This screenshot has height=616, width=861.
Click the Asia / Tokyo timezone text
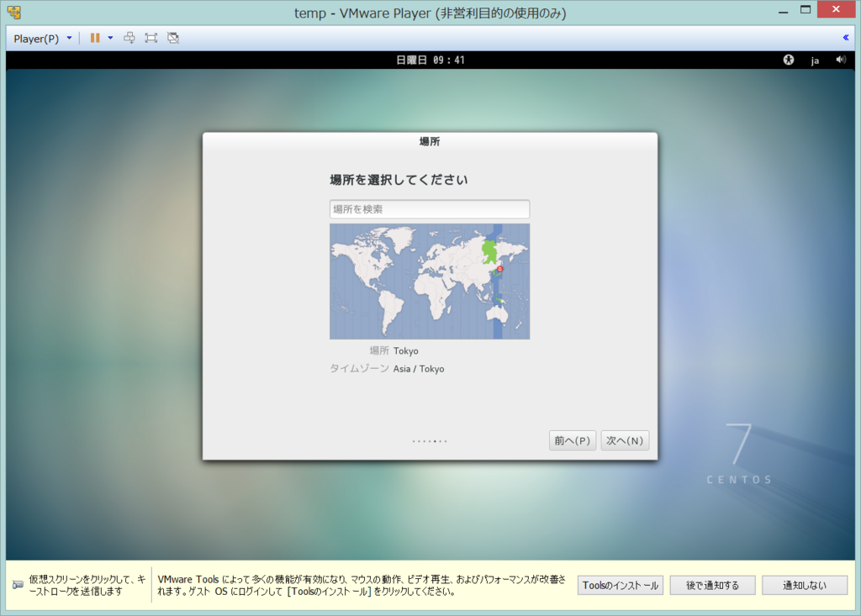419,369
